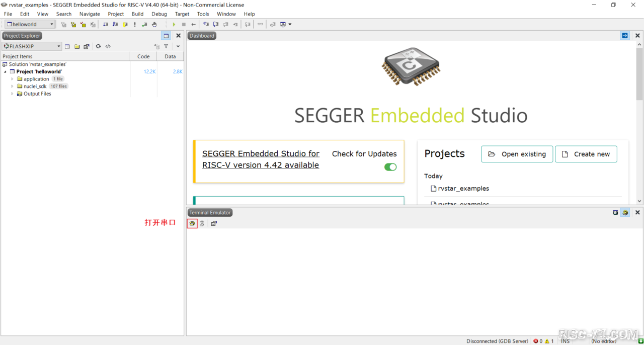Click the yellow folder icon in Project Explorer toolbar

tap(77, 46)
